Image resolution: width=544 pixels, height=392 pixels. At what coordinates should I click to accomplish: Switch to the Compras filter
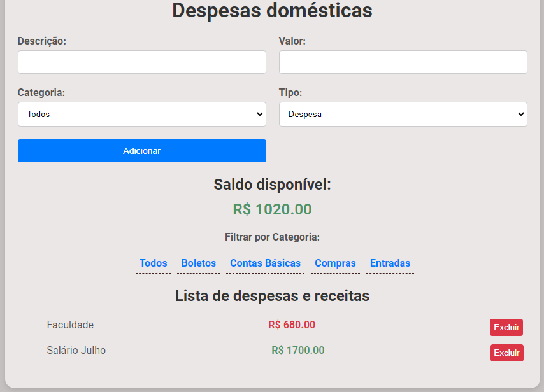click(335, 263)
